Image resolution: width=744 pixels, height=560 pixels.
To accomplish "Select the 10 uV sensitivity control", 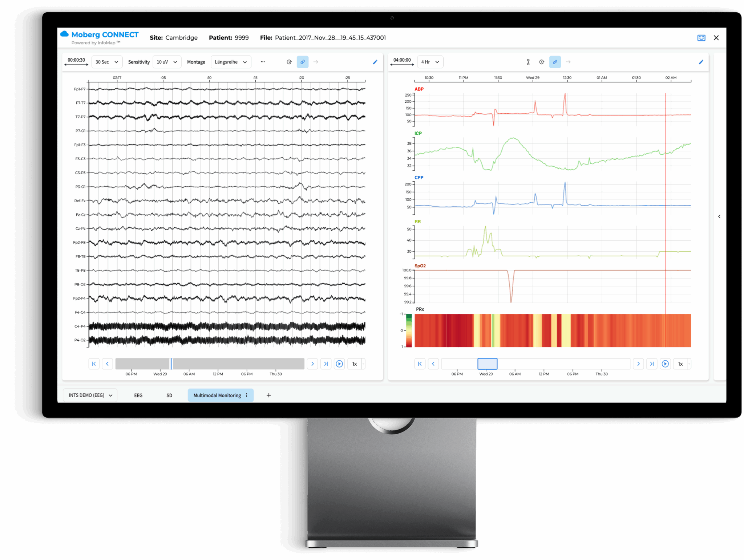I will (x=167, y=62).
